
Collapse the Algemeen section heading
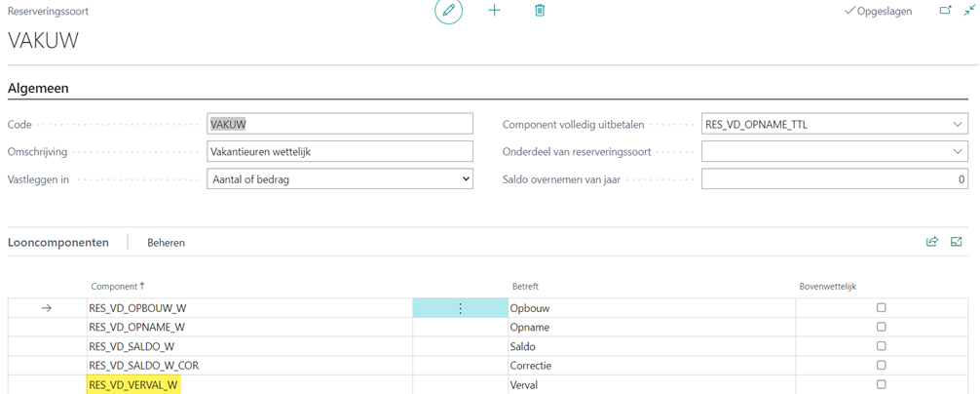point(38,89)
